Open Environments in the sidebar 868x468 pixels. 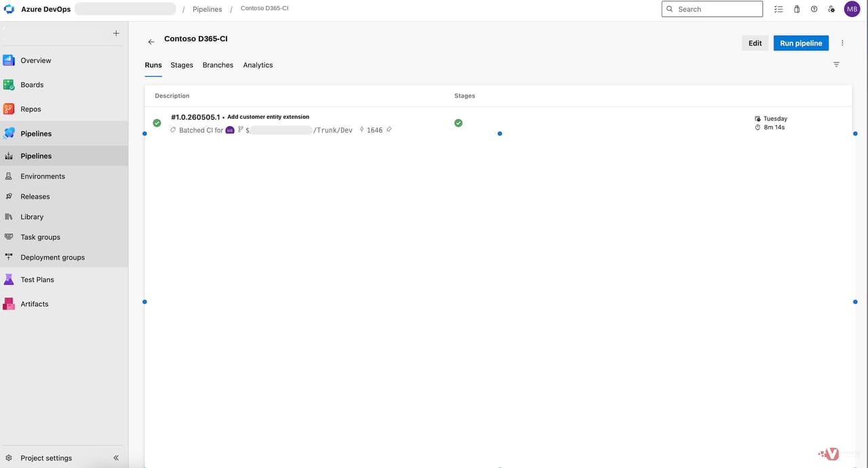43,176
